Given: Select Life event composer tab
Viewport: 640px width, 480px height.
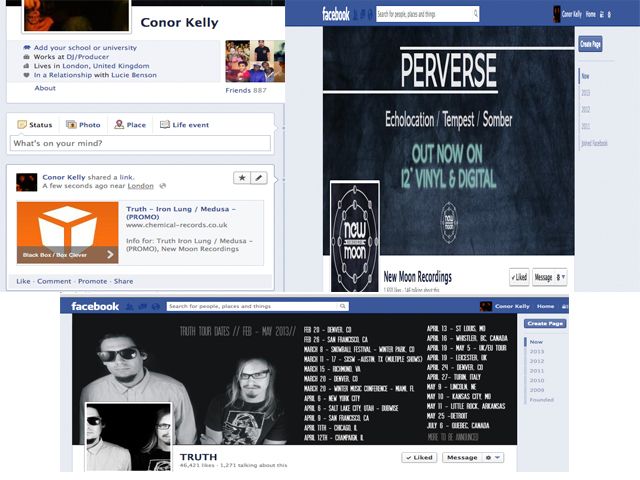Looking at the screenshot, I should (x=184, y=125).
